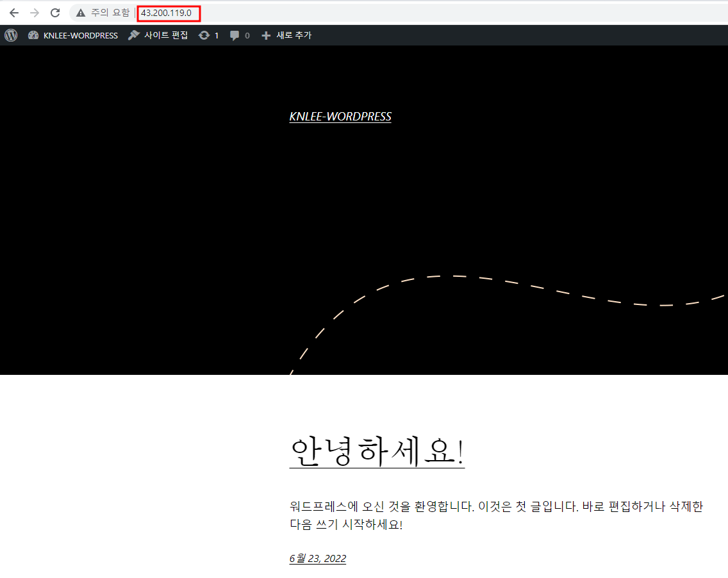Click the site editor brush icon
Image resolution: width=728 pixels, height=578 pixels.
(x=134, y=35)
